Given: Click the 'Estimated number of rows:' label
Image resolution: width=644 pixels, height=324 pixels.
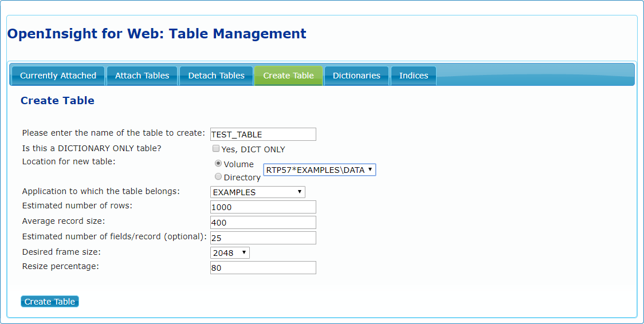Looking at the screenshot, I should click(77, 206).
